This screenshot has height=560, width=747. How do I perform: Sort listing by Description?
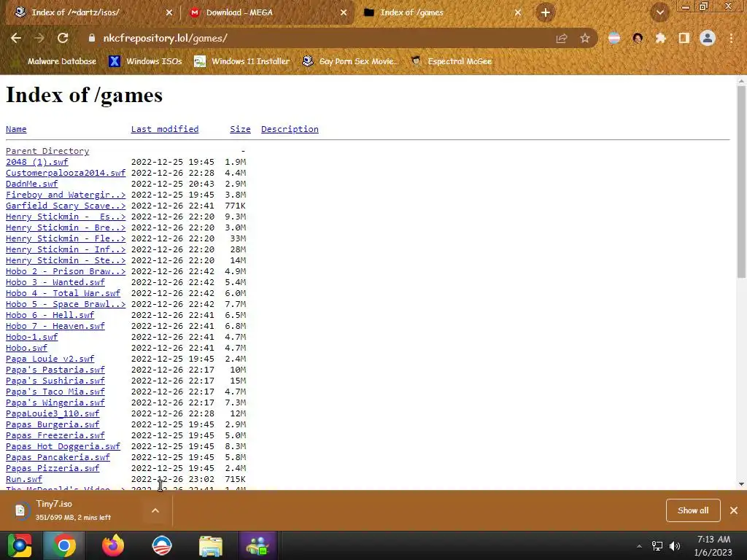tap(290, 129)
